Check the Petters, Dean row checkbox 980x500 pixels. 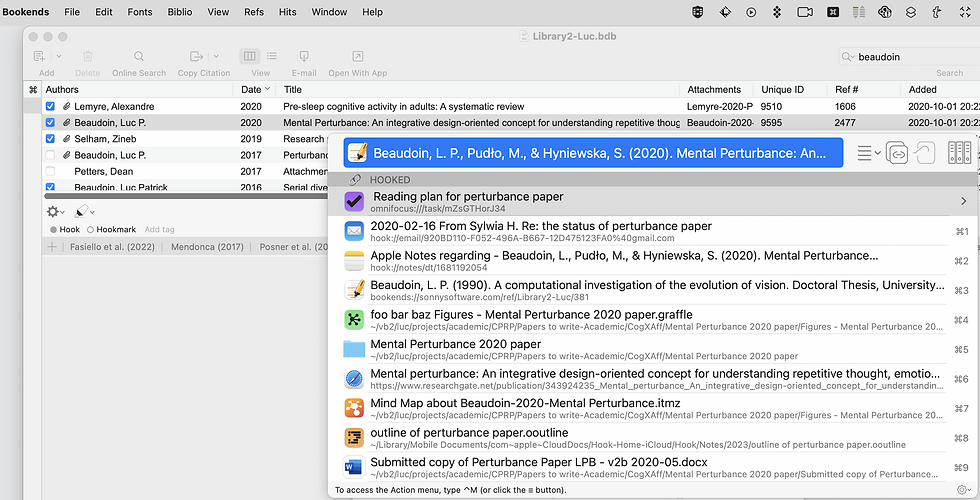[x=50, y=171]
